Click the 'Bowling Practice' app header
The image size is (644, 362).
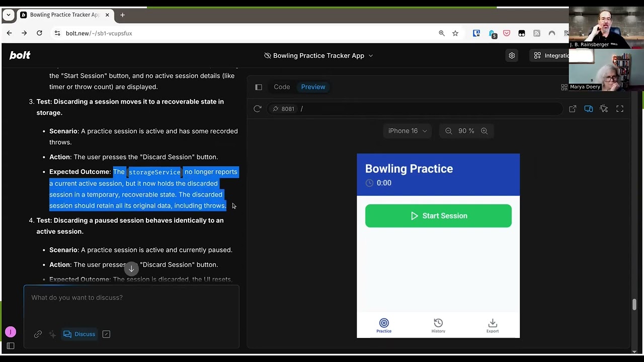coord(409,169)
